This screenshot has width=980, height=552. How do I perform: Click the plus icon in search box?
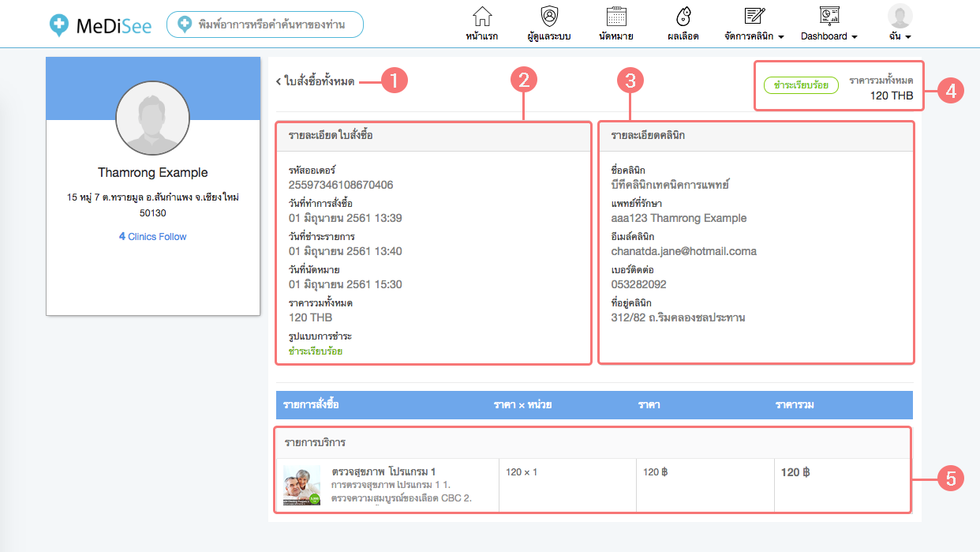click(185, 24)
